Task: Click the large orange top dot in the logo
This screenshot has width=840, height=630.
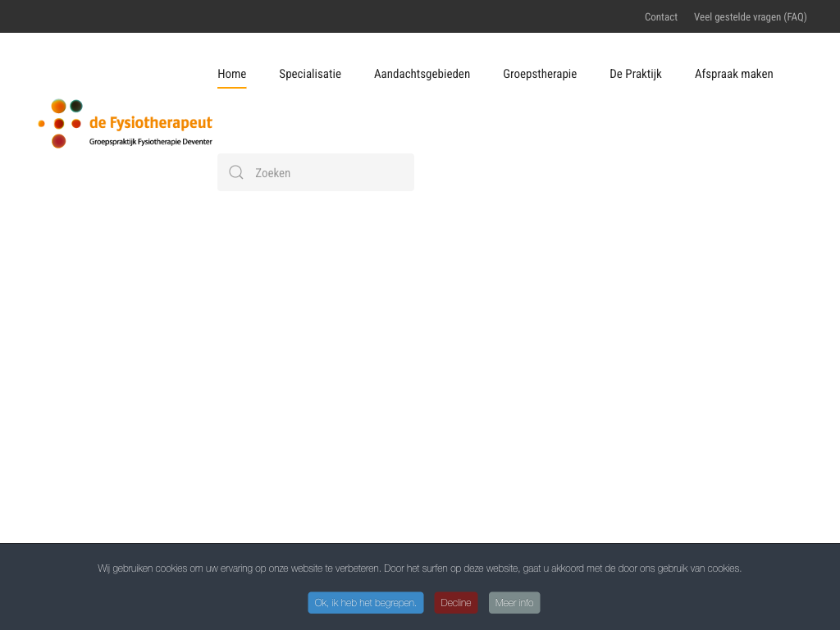Action: pyautogui.click(x=58, y=106)
